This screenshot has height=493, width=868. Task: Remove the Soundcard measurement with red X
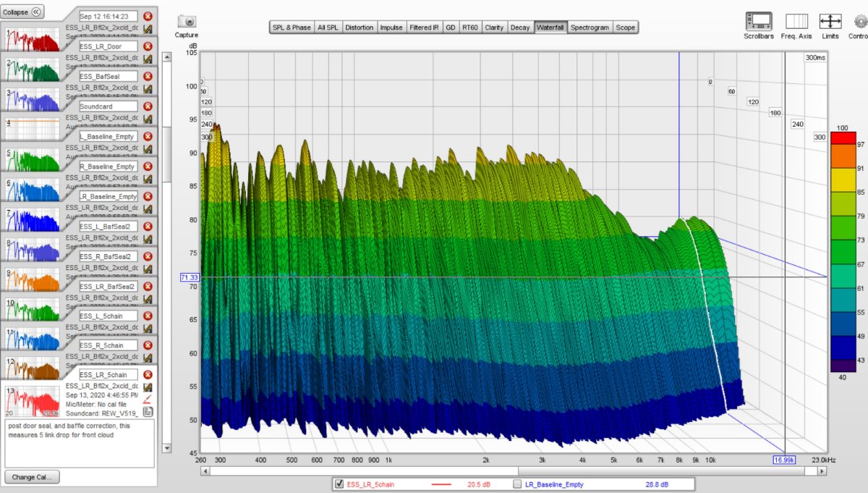148,106
